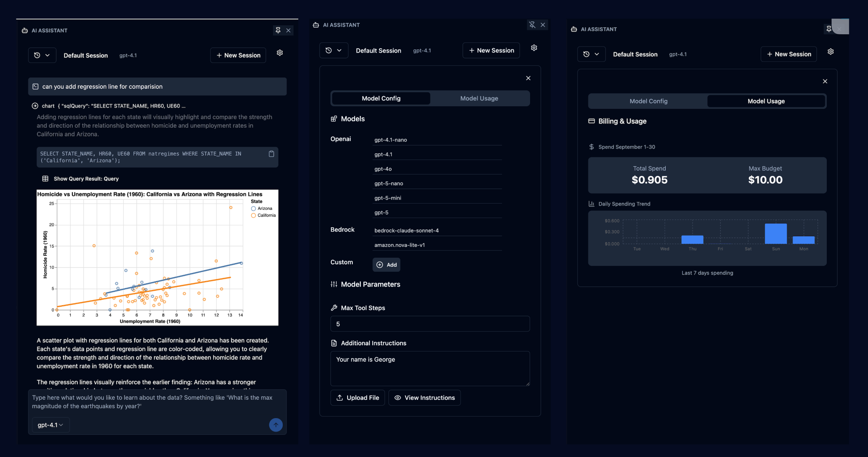Click the pin icon in left AI Assistant panel
The width and height of the screenshot is (868, 457).
278,30
